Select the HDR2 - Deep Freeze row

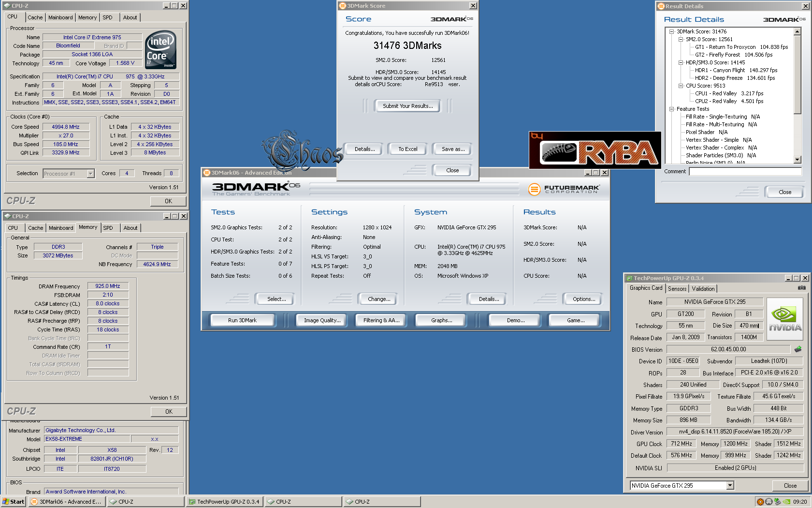coord(735,78)
